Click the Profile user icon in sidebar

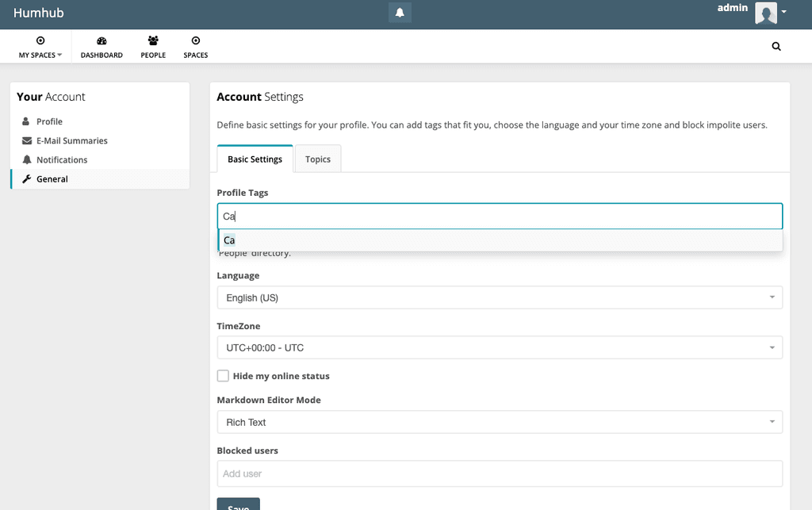pos(25,121)
